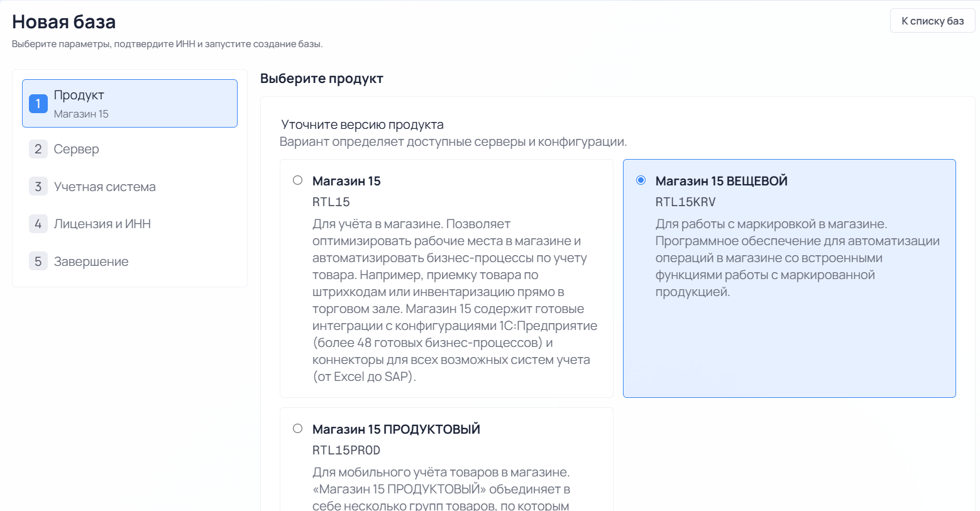The height and width of the screenshot is (511, 980).
Task: Click the product code "RTL15PROD"
Action: click(x=346, y=450)
